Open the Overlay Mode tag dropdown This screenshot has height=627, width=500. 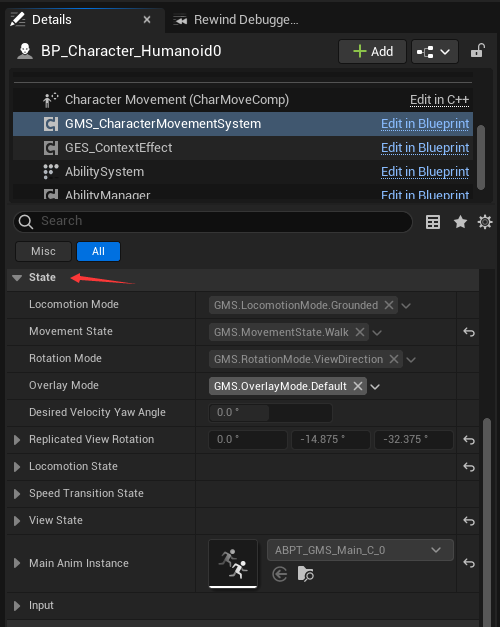tap(375, 387)
